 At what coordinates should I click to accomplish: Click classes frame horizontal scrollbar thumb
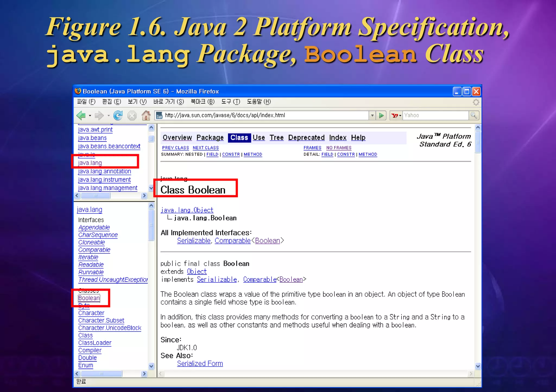102,374
